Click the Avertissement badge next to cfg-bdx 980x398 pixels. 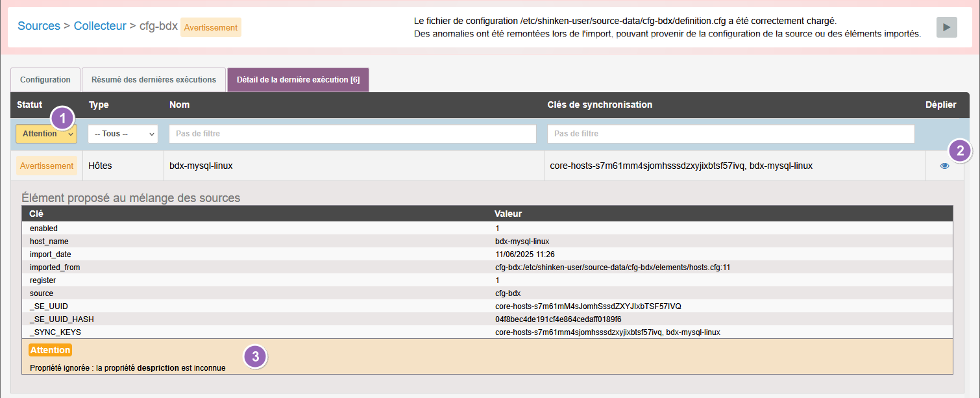(x=210, y=27)
